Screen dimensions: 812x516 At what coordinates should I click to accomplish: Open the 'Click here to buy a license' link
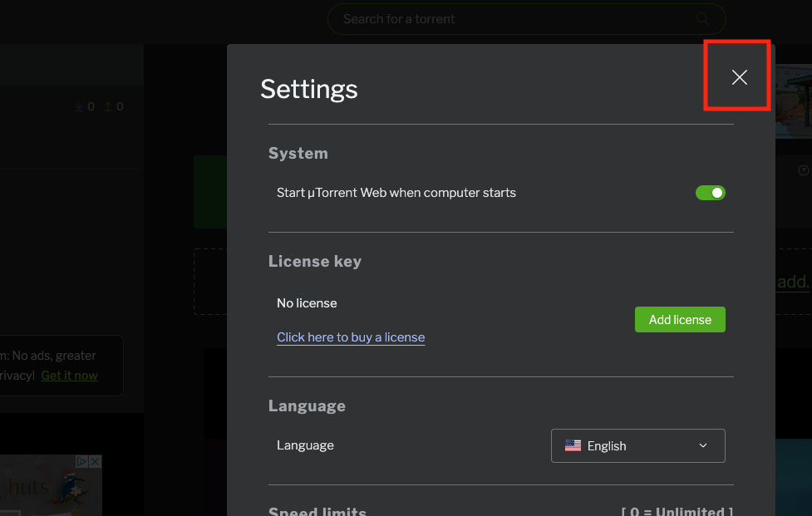click(351, 337)
